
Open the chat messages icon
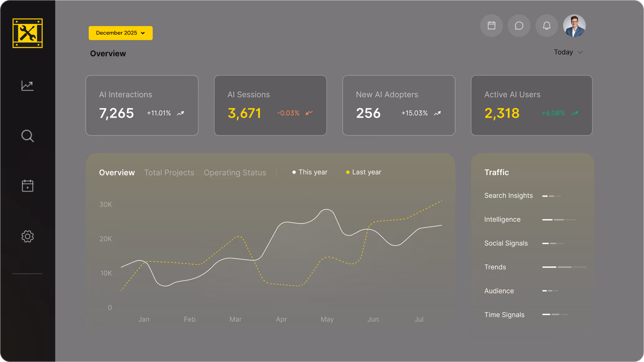coord(519,26)
